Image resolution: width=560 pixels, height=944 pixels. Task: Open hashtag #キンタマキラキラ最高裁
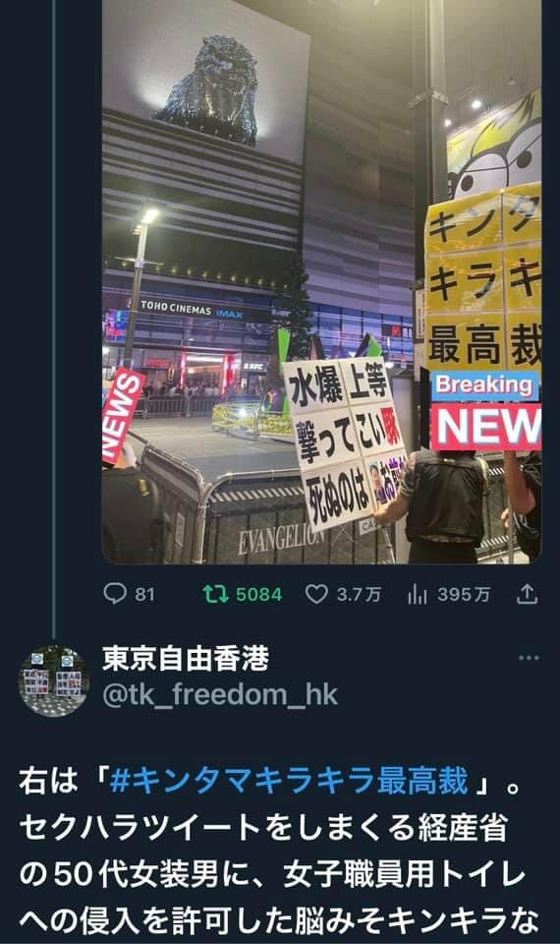pos(289,781)
